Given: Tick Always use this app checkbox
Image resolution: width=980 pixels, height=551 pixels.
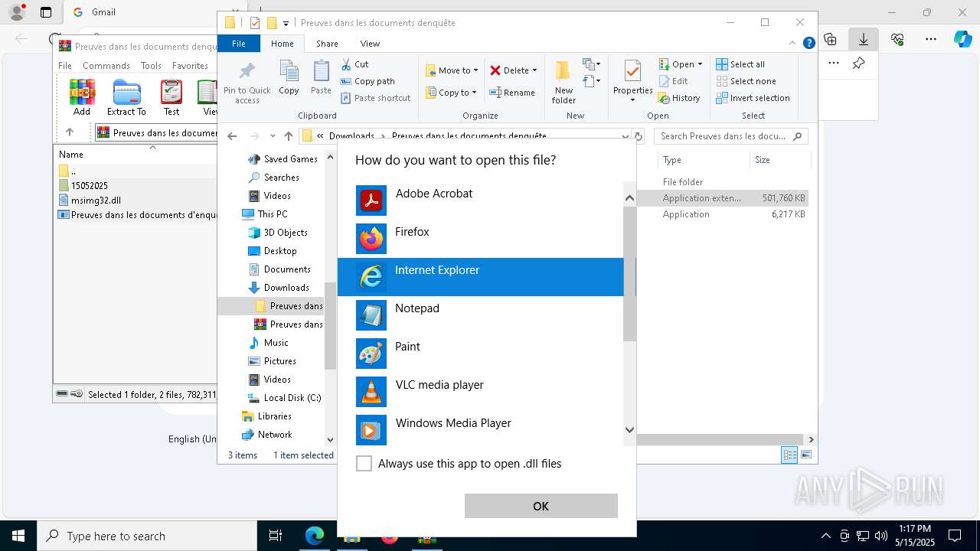Looking at the screenshot, I should [x=364, y=464].
